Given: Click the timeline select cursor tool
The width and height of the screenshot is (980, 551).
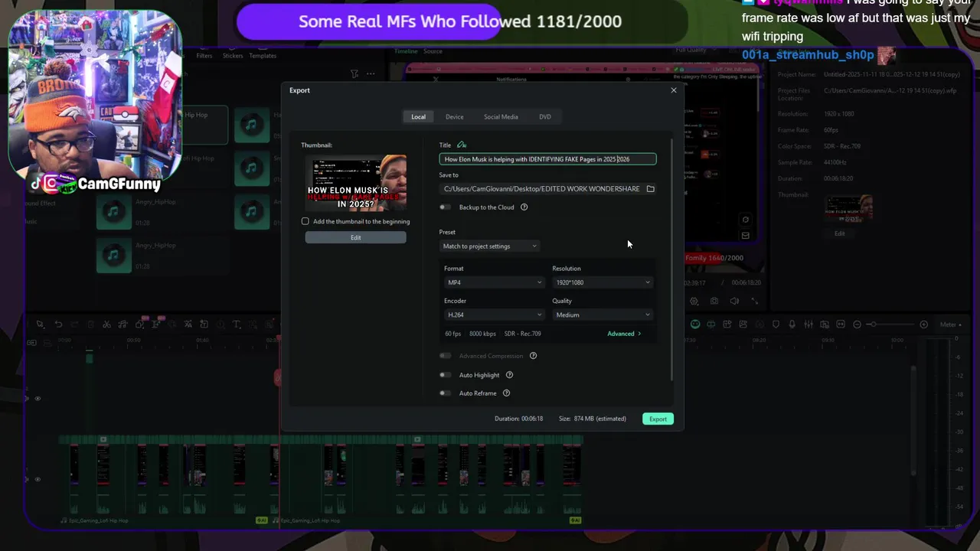Looking at the screenshot, I should click(40, 324).
